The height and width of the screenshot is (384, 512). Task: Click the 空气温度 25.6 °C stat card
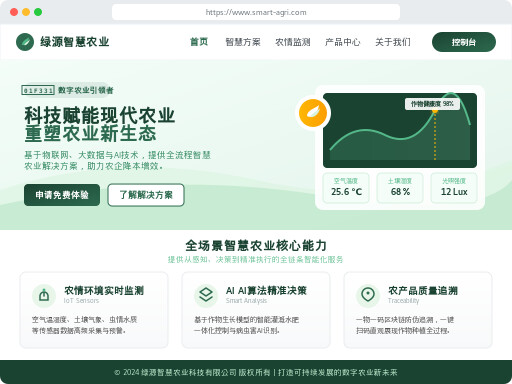tap(346, 188)
